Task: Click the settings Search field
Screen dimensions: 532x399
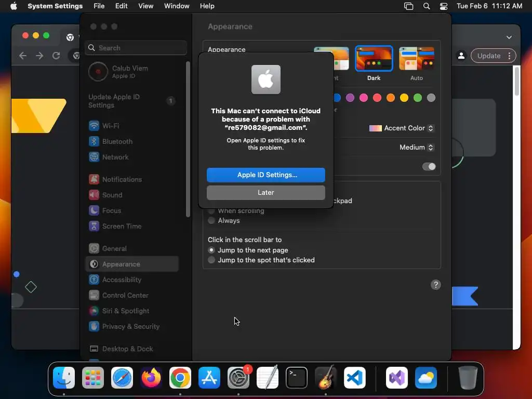Action: coord(136,48)
